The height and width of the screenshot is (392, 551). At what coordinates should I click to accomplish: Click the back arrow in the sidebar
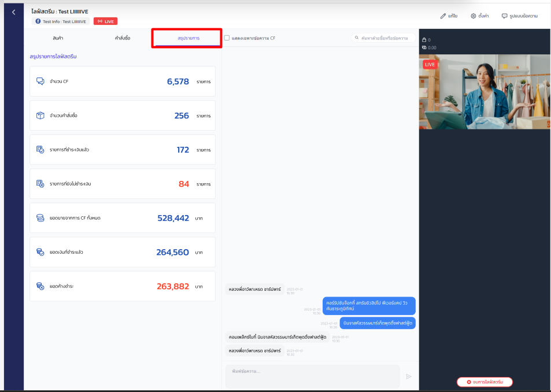coord(14,12)
